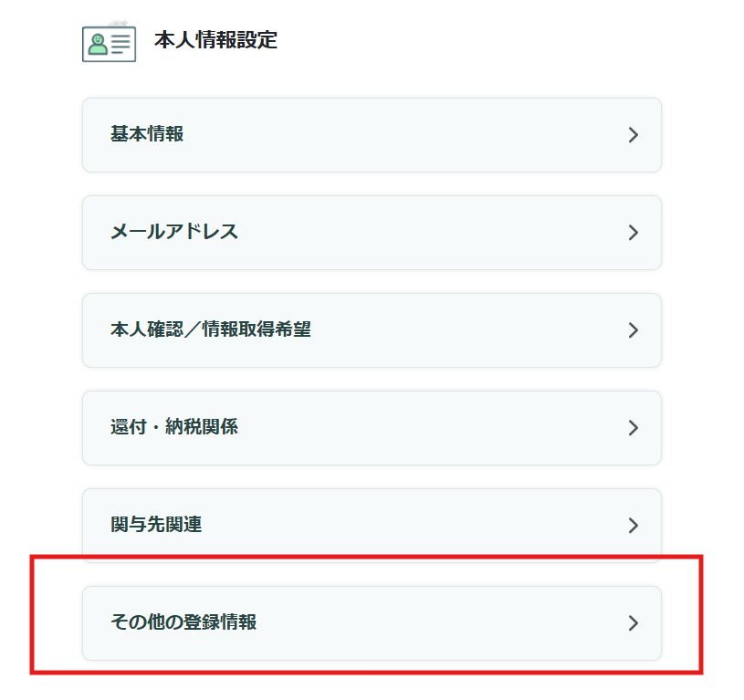Image resolution: width=744 pixels, height=700 pixels.
Task: Open the 基本情報 section
Action: (372, 135)
